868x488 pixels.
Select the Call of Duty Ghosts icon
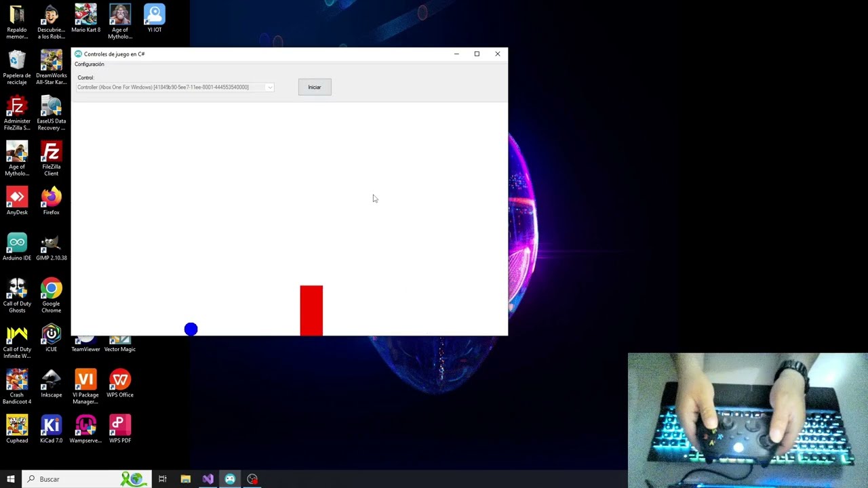[17, 296]
